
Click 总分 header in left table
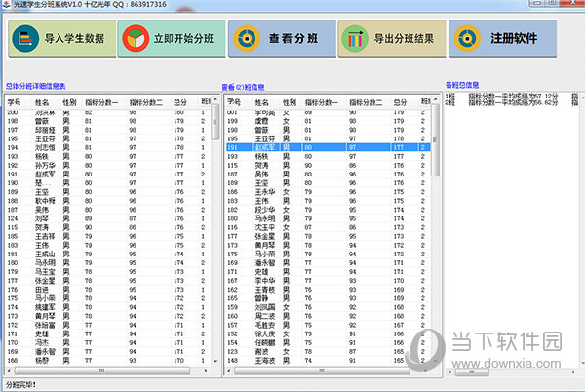point(180,101)
